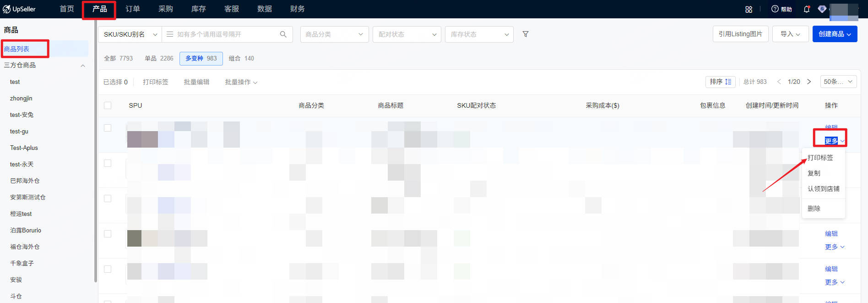The height and width of the screenshot is (303, 868).
Task: Open the 库存 top menu
Action: coord(199,9)
